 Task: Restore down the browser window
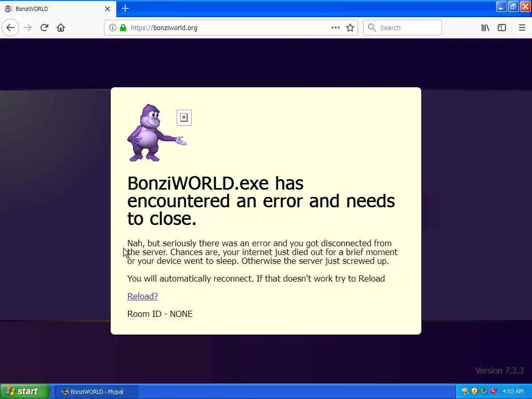coord(513,6)
